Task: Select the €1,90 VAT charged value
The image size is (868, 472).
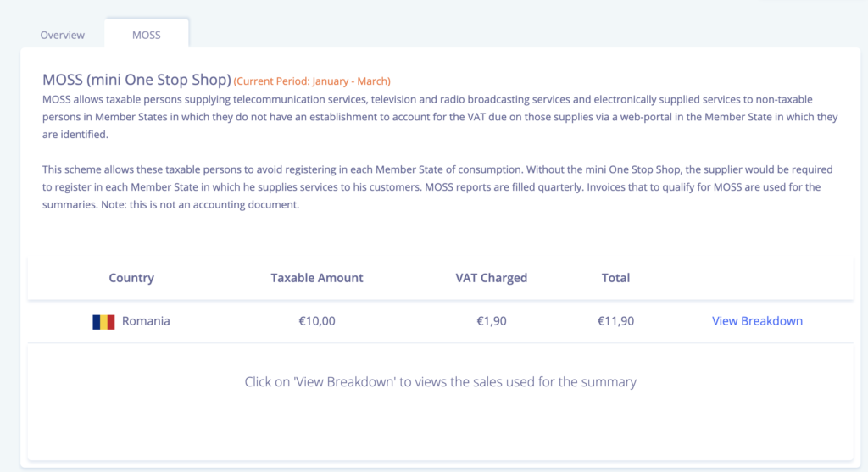Action: coord(492,321)
